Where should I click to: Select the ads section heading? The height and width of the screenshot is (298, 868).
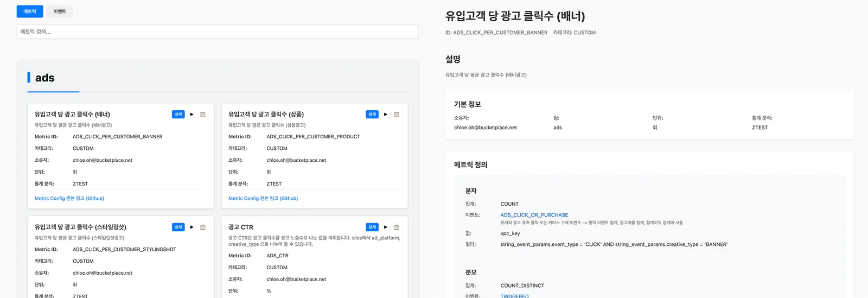[45, 78]
